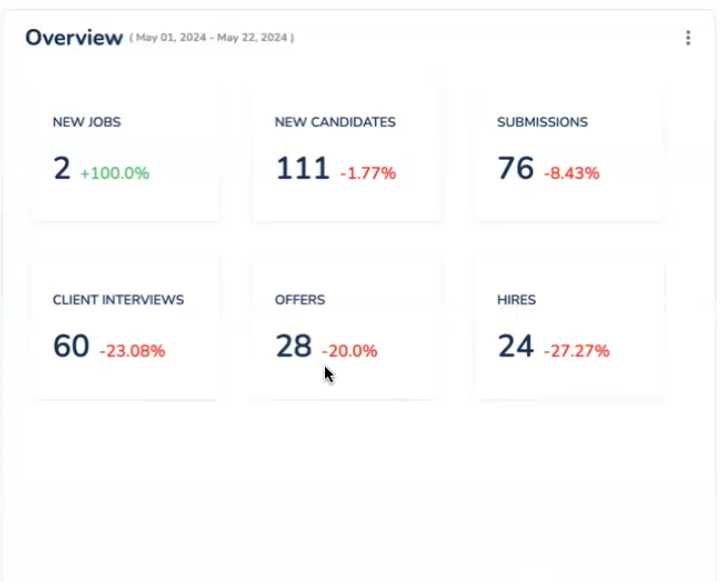Click the 76 submissions number
720x582 pixels.
(516, 169)
